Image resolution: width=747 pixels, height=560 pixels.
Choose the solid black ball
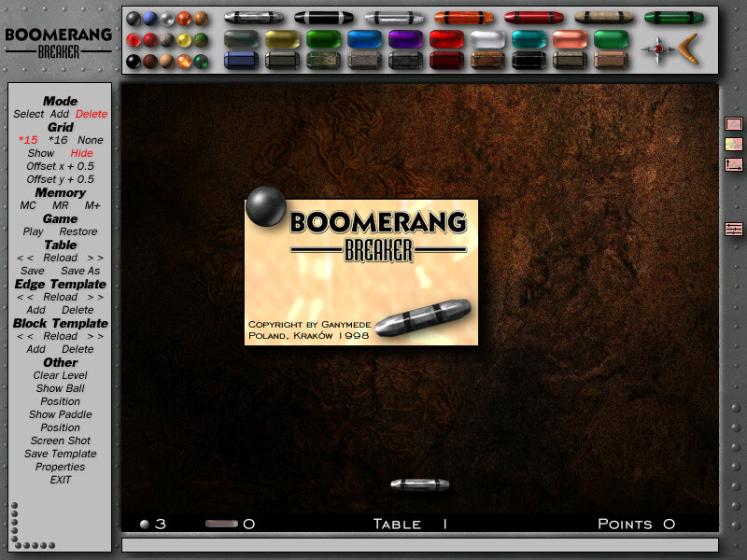134,62
